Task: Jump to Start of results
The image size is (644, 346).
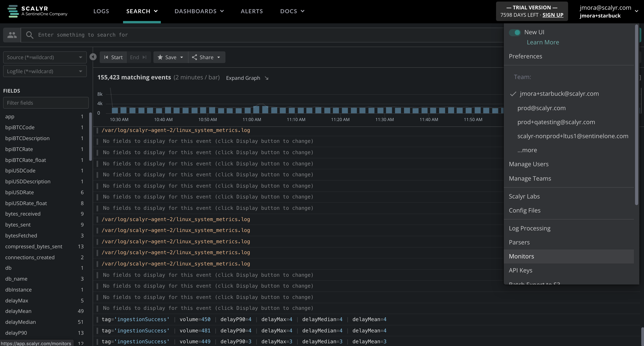Action: 113,57
